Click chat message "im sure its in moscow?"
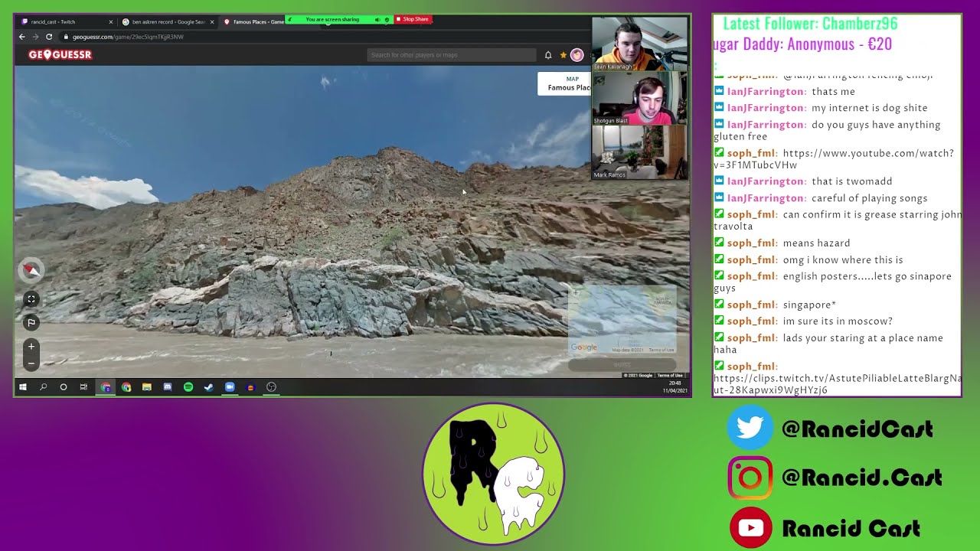This screenshot has height=551, width=980. pos(838,321)
